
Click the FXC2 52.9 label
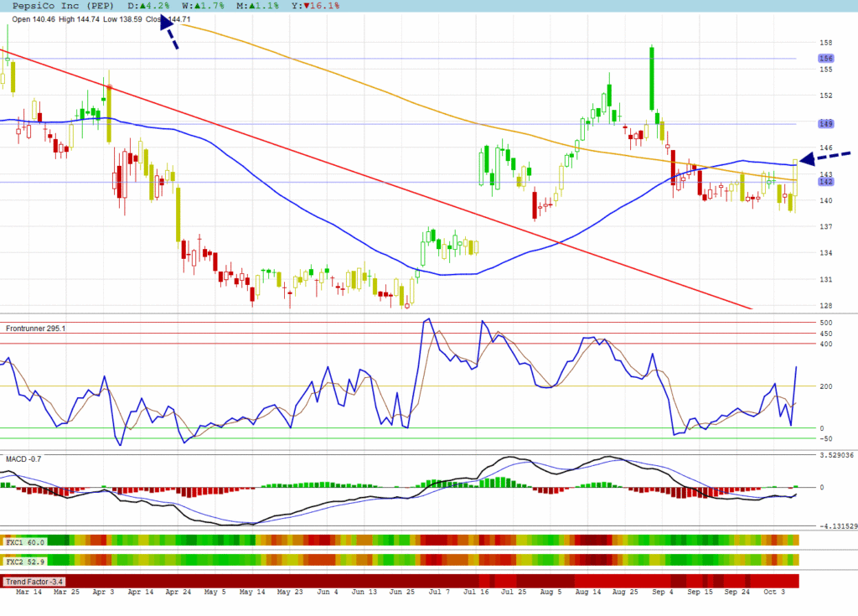coord(24,560)
